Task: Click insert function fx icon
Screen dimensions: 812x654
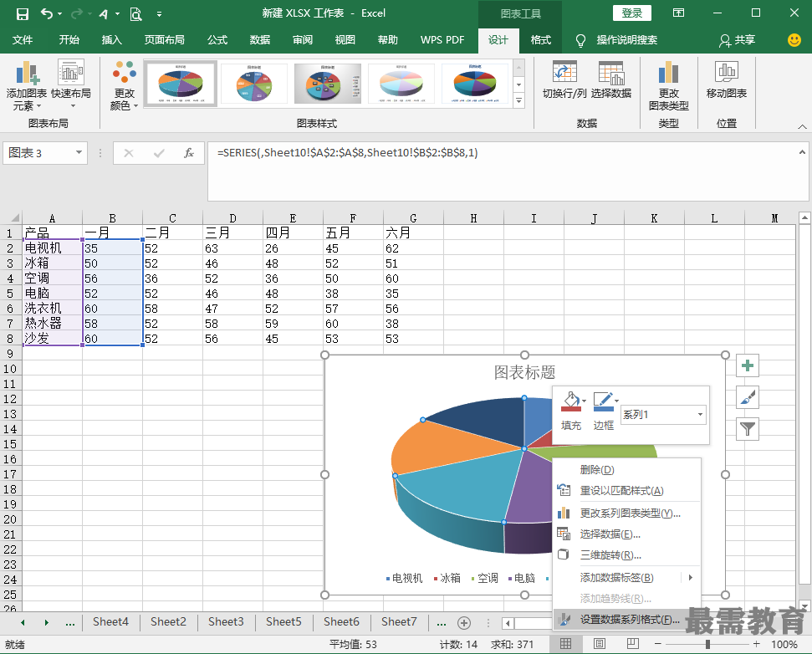Action: (189, 153)
